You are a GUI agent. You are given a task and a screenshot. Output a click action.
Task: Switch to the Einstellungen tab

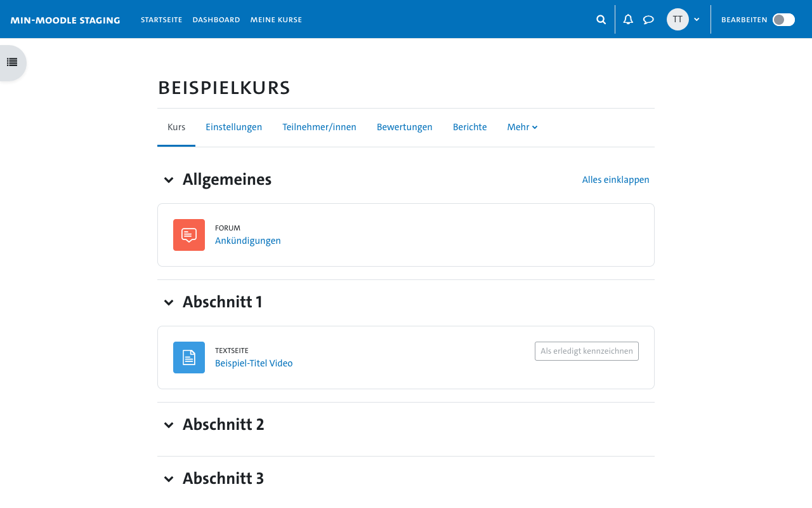coord(233,127)
